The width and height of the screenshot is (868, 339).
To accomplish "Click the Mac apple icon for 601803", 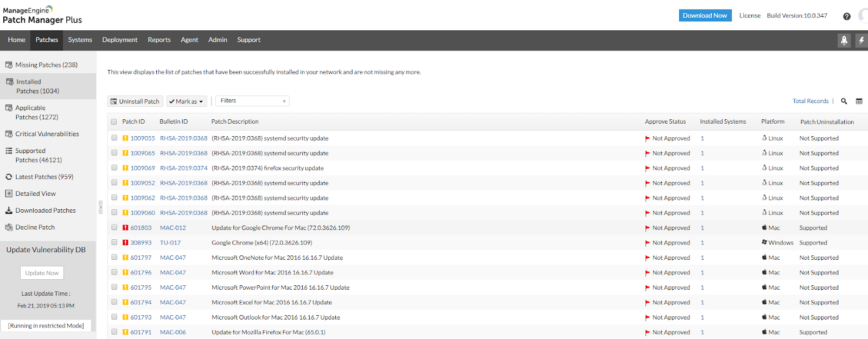I will coord(764,227).
